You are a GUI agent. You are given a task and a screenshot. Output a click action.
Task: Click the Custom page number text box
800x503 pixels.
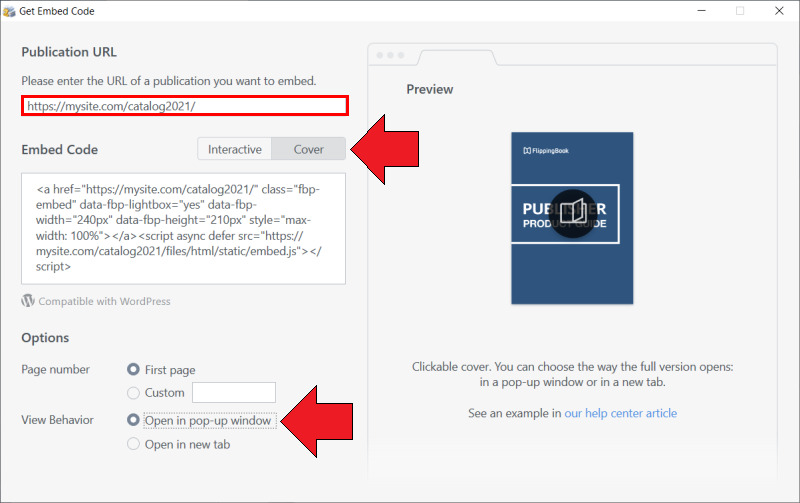point(234,393)
